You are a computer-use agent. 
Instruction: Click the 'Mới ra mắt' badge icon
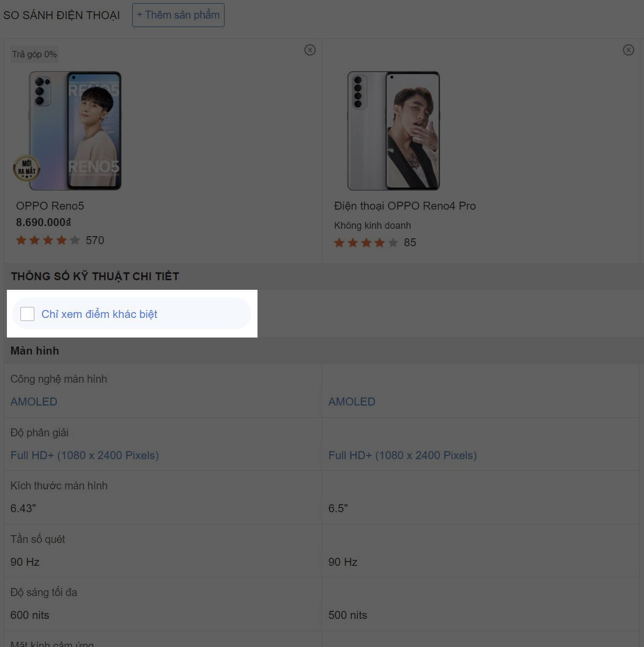(27, 168)
